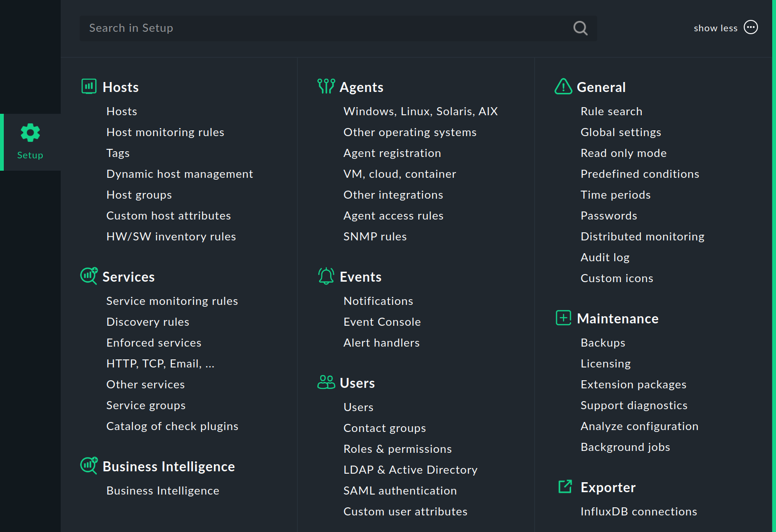Focus the Search in Setup field
Image resolution: width=776 pixels, height=532 pixels.
(x=338, y=28)
